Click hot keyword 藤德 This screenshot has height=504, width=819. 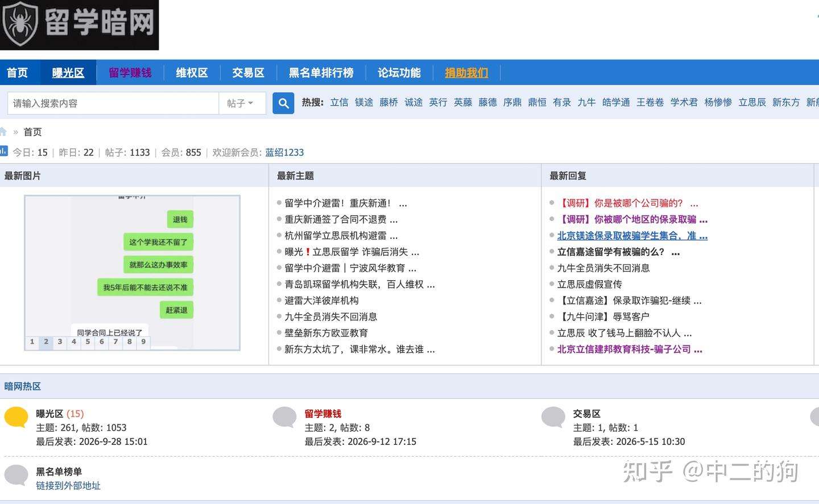click(488, 102)
